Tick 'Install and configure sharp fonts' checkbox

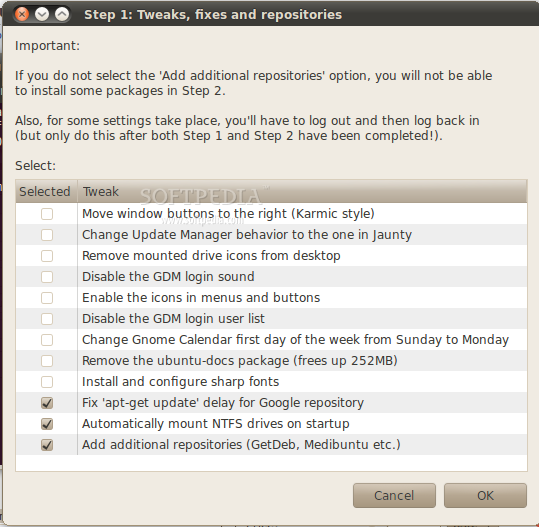point(47,382)
